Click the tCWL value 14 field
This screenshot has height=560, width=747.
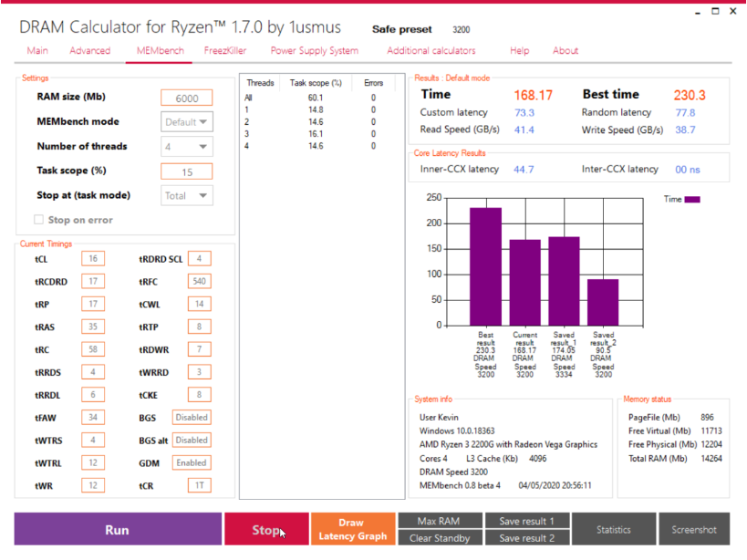pyautogui.click(x=199, y=304)
